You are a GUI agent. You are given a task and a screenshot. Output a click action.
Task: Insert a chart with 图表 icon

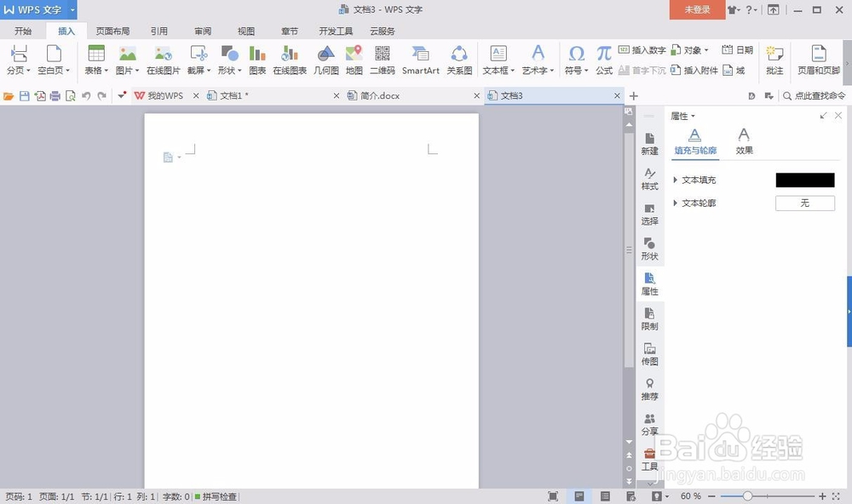(x=257, y=54)
